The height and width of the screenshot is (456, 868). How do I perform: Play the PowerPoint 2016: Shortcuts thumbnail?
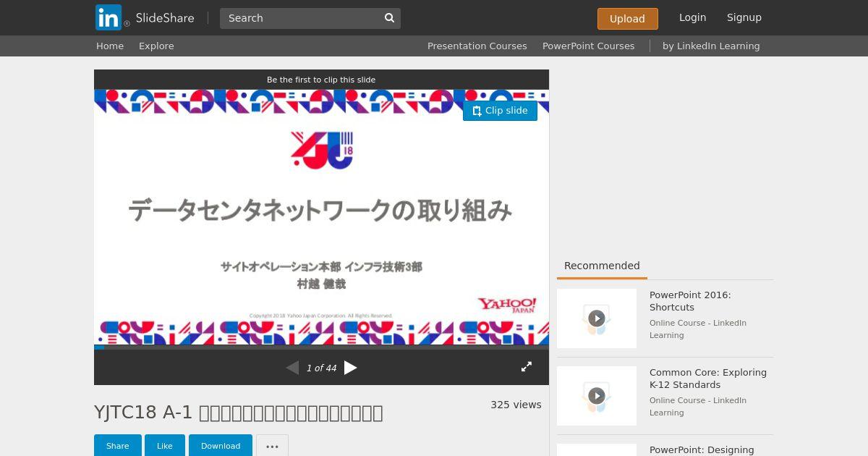597,318
